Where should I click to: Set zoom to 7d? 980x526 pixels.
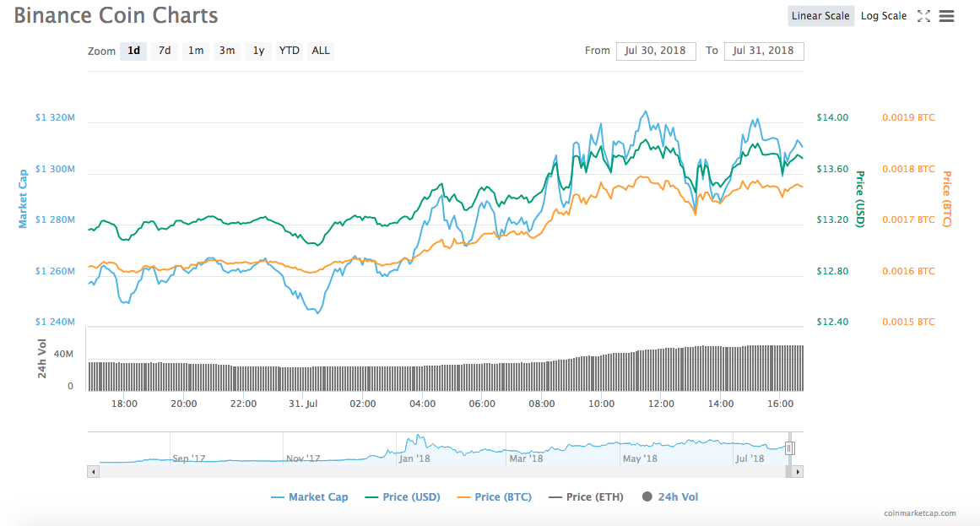(x=165, y=51)
